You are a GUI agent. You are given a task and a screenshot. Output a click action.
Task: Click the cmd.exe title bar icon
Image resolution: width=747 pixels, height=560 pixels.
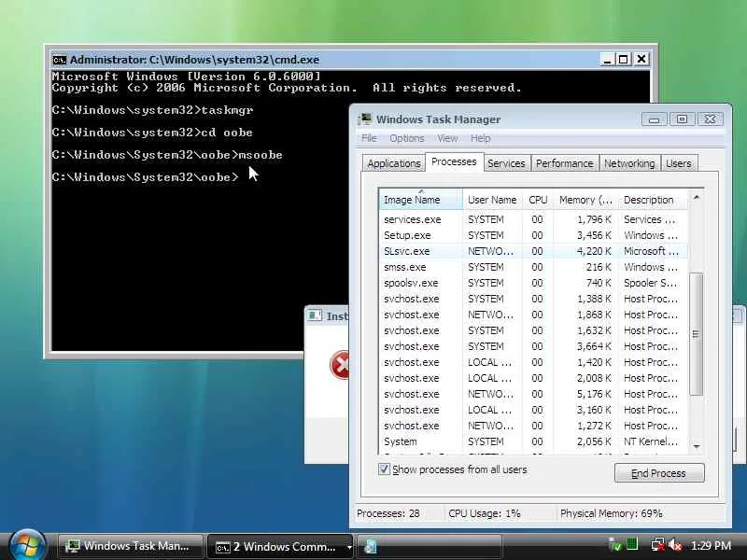click(x=59, y=60)
